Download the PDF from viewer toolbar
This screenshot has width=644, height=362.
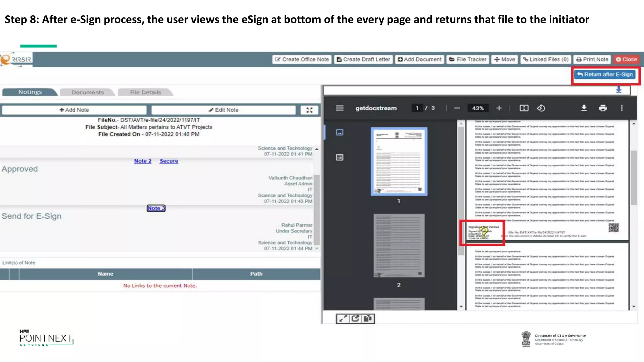584,108
